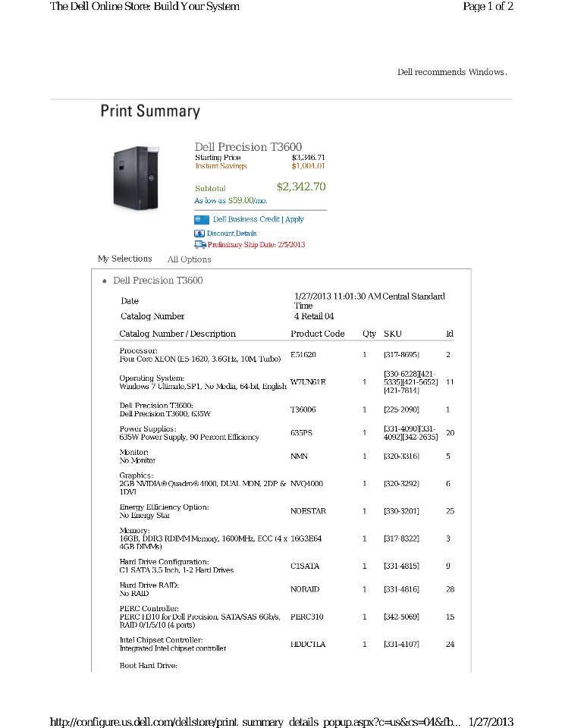Screen dimensions: 562x728
Task: Click the NVQ4000 graphics product code
Action: coord(306,483)
